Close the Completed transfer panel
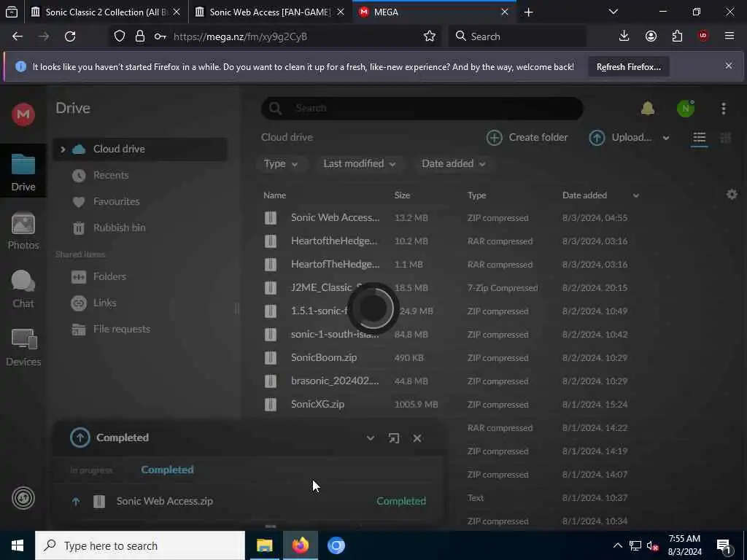The image size is (747, 560). [x=417, y=438]
